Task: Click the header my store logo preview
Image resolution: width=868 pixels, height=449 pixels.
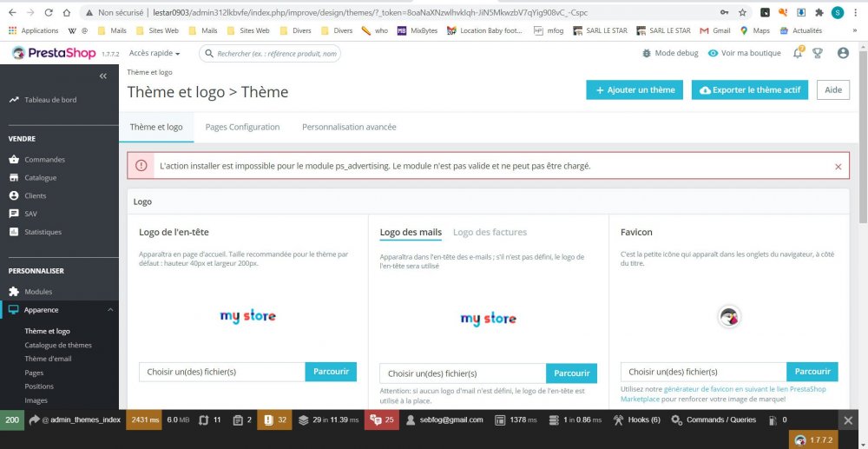Action: (248, 316)
